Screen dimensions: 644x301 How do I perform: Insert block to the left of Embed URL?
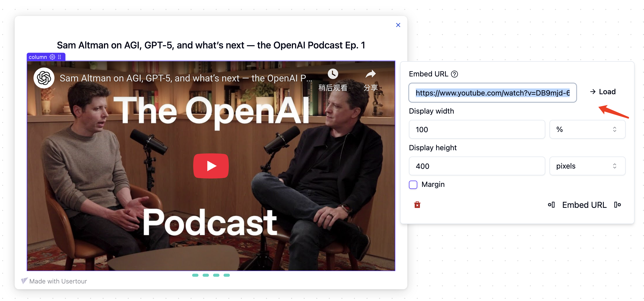[551, 205]
